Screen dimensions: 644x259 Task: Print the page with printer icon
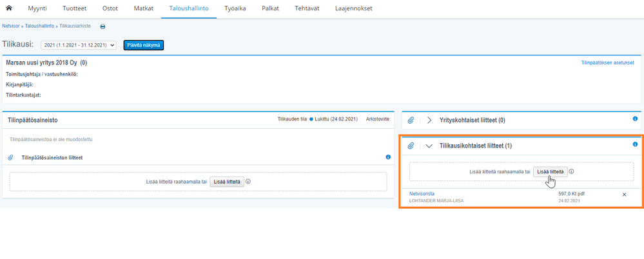pyautogui.click(x=102, y=26)
